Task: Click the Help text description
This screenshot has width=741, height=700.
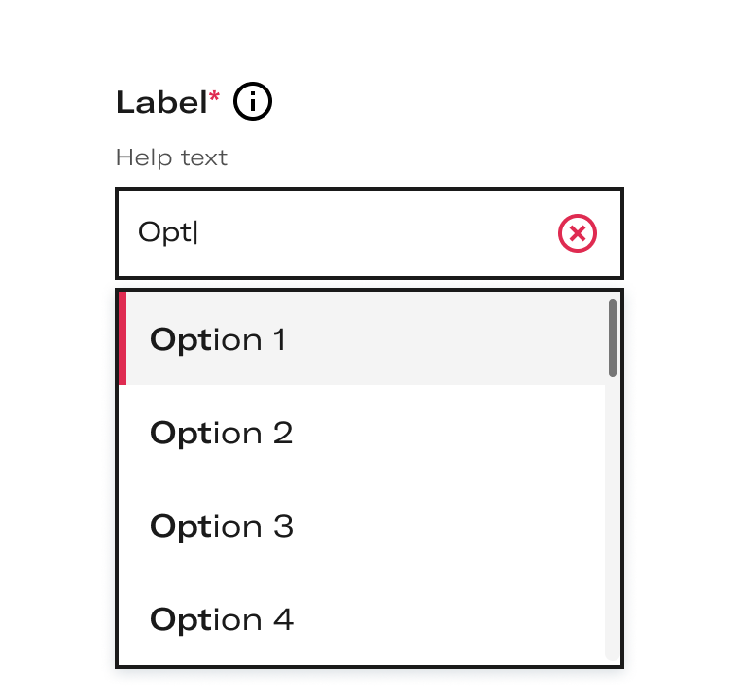Action: (x=171, y=157)
